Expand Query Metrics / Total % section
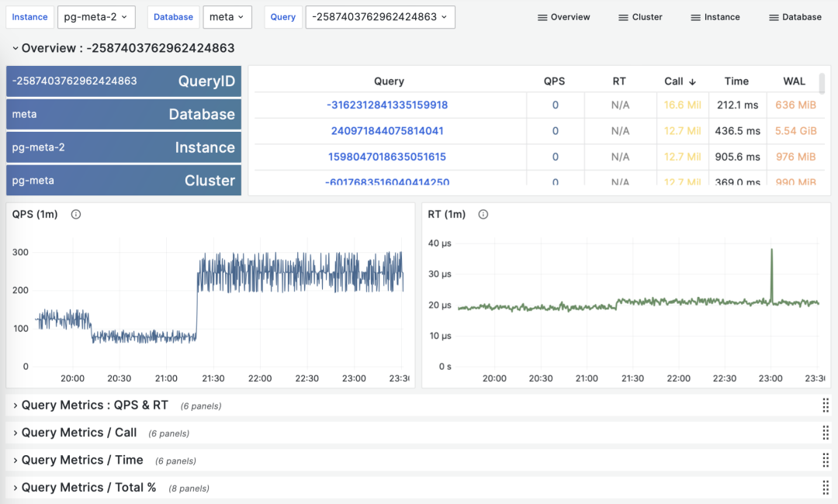 16,488
